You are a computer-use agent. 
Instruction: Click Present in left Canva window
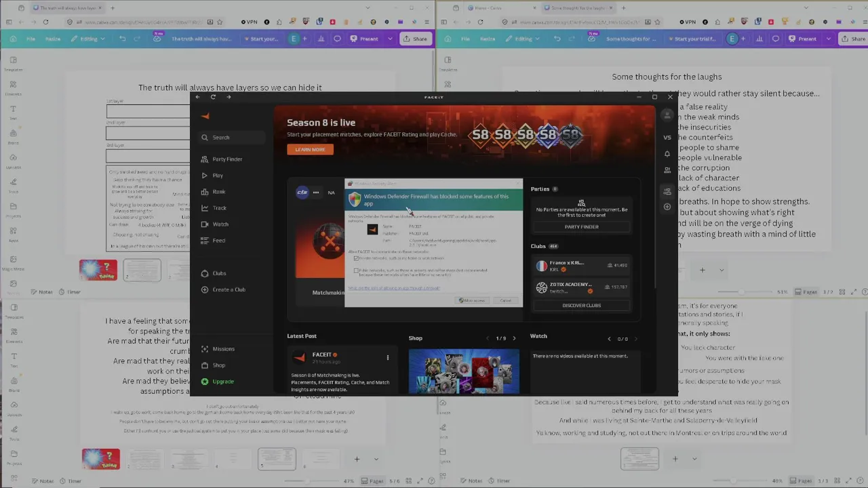coord(365,39)
